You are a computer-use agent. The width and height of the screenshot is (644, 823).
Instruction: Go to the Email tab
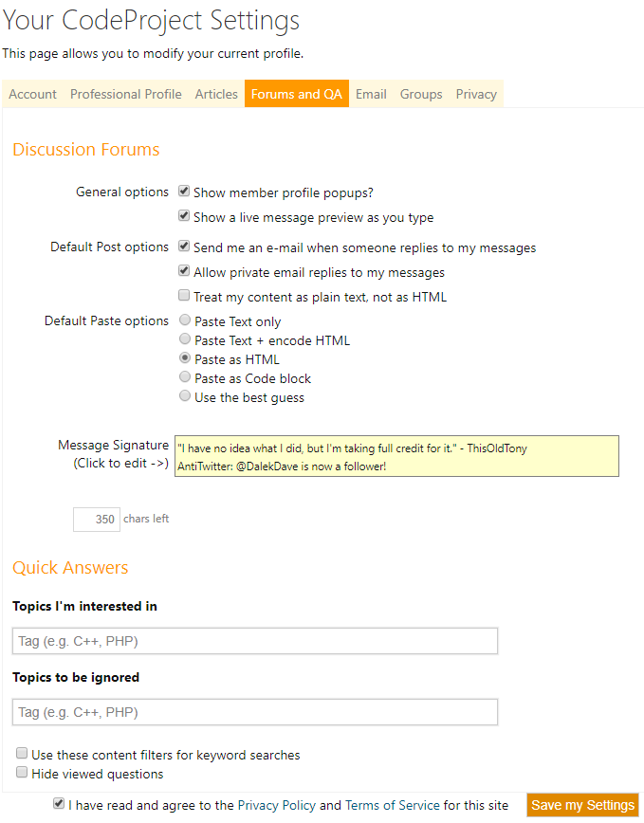371,94
